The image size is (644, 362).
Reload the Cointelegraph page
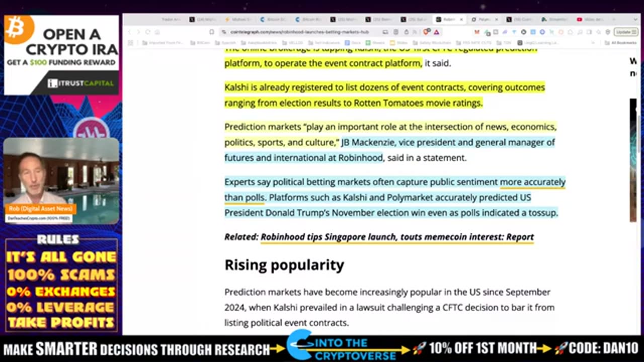[147, 32]
